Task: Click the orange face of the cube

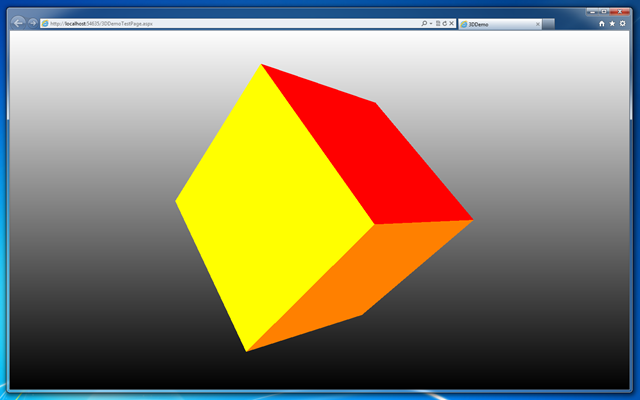Action: (x=359, y=282)
